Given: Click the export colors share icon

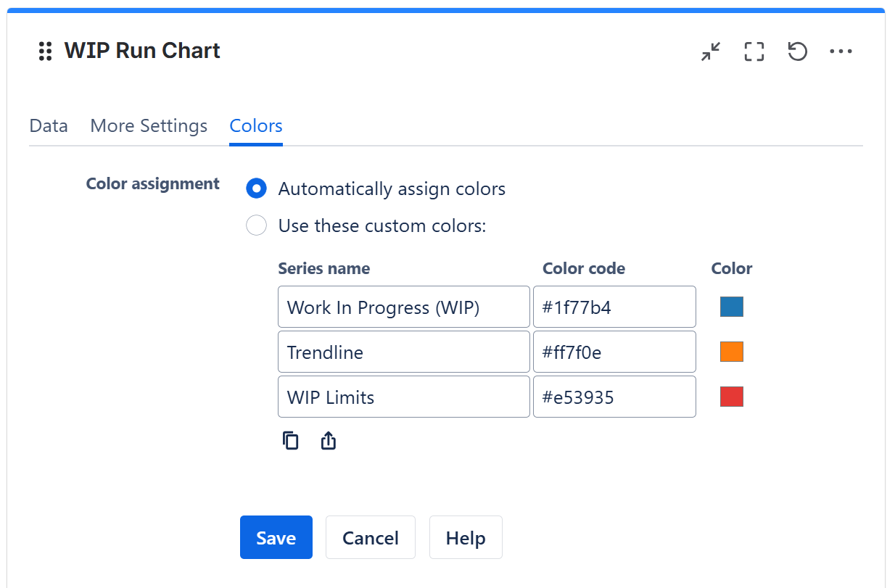Looking at the screenshot, I should tap(329, 441).
